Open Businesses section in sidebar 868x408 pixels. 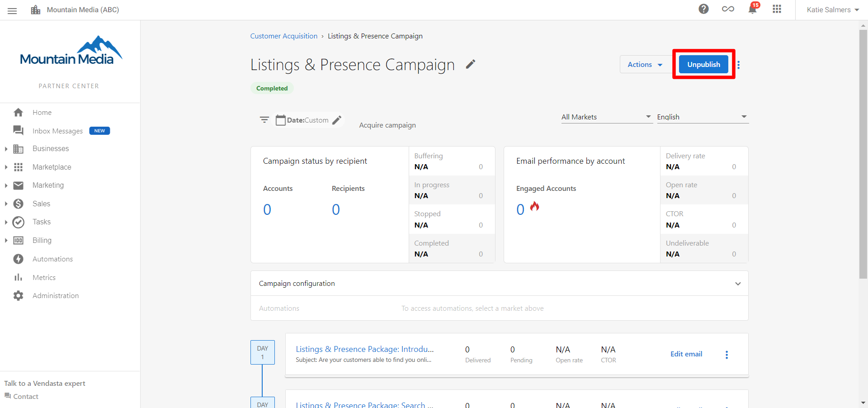tap(51, 149)
